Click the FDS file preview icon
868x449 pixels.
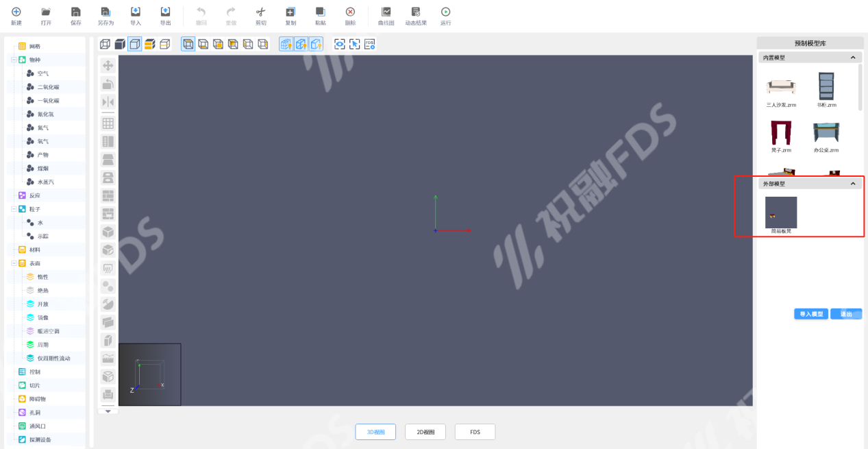370,44
